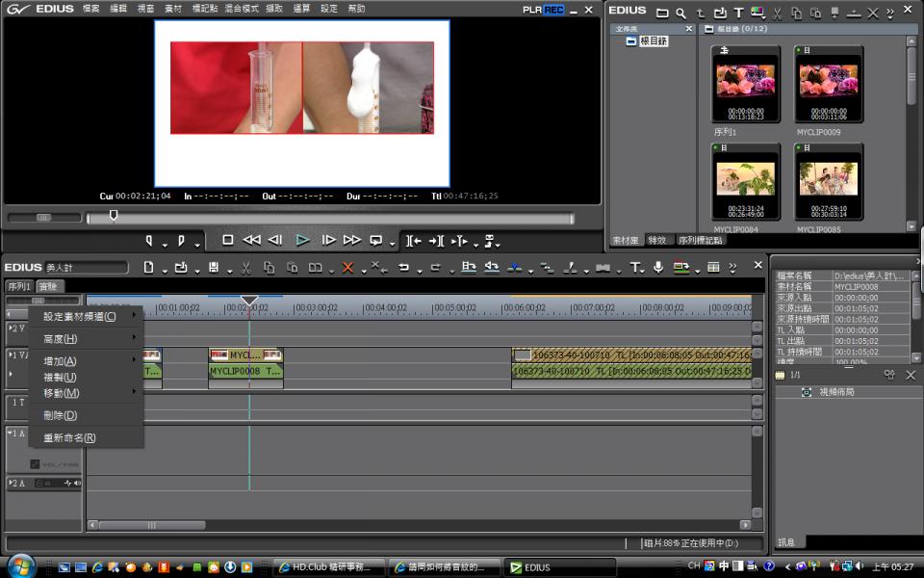The height and width of the screenshot is (578, 924).
Task: Click the red X Delete icon in timeline toolbar
Action: 347,267
